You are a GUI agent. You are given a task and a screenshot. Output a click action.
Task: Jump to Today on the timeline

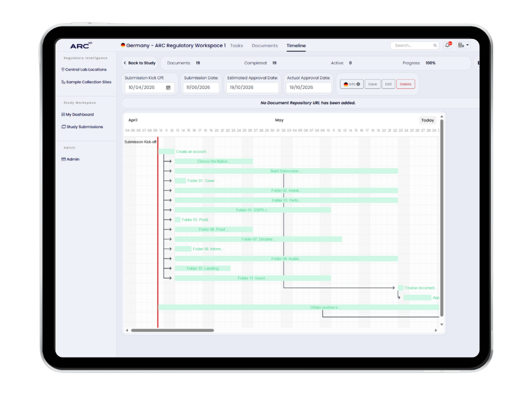(x=428, y=120)
